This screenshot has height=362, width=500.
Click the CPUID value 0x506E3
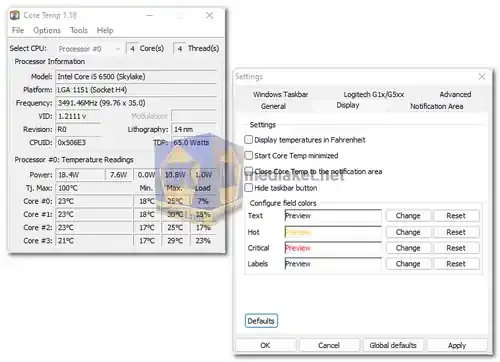78,143
